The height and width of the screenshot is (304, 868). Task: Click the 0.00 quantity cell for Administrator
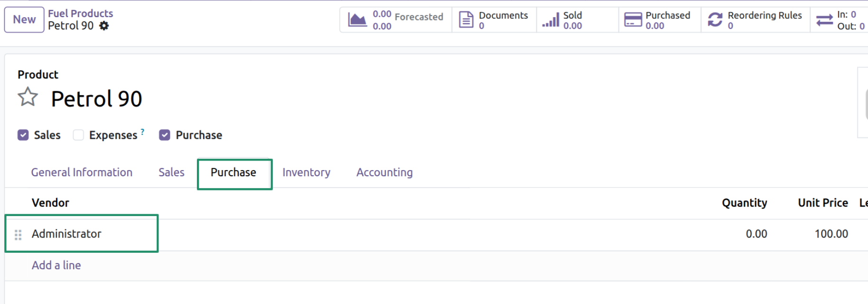(756, 234)
